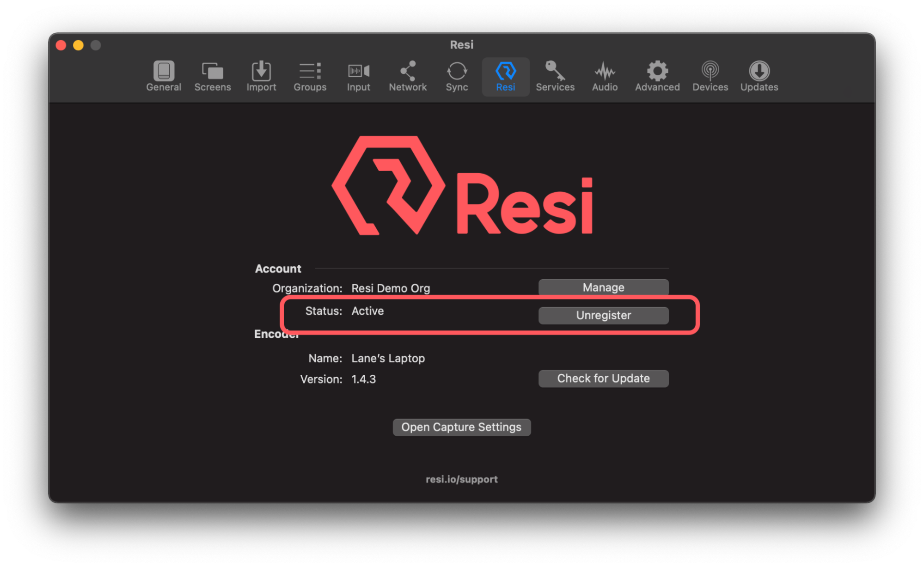Minimize the Resi preferences window

click(78, 45)
